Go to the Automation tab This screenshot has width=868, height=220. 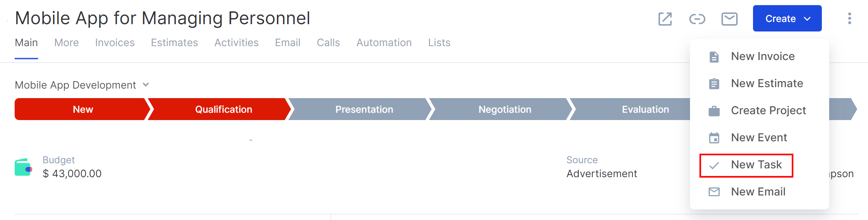pos(384,43)
